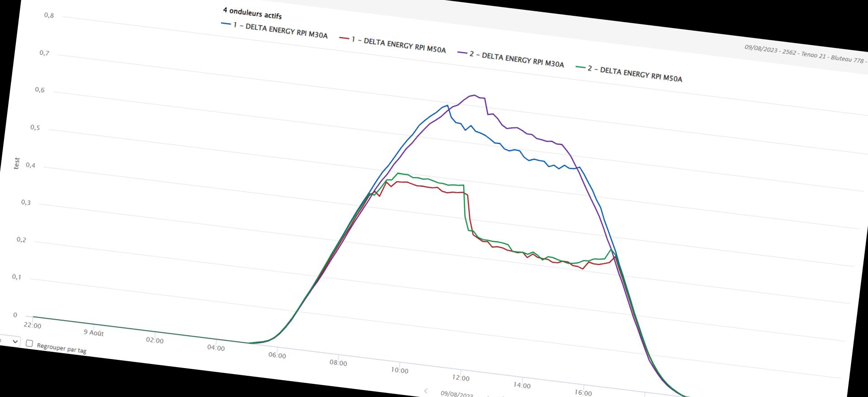Click the '09/08/2023' date under the chart
This screenshot has height=397, width=868.
(x=457, y=394)
